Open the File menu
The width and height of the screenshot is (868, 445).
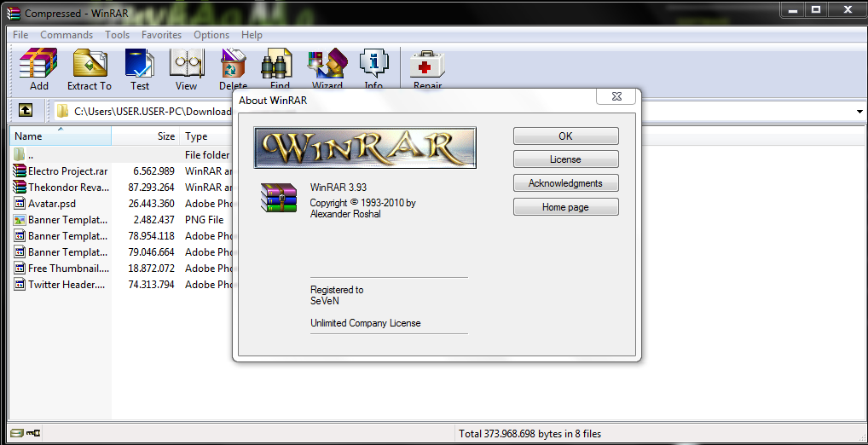[20, 35]
